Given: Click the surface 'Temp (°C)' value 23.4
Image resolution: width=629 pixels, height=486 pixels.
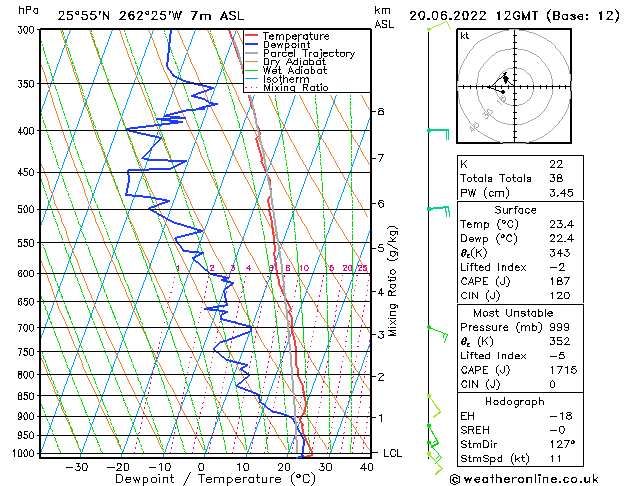Looking at the screenshot, I should (562, 224).
